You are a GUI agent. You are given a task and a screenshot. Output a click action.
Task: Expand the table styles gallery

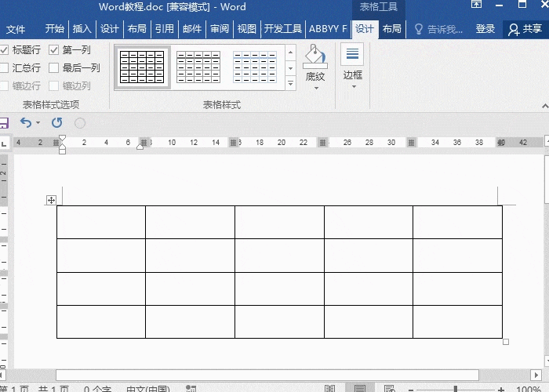point(290,83)
